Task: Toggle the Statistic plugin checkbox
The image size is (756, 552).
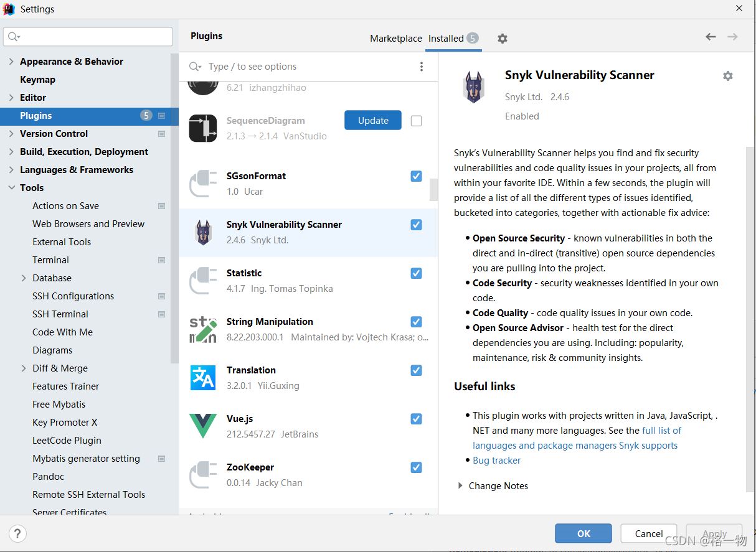Action: (x=417, y=273)
